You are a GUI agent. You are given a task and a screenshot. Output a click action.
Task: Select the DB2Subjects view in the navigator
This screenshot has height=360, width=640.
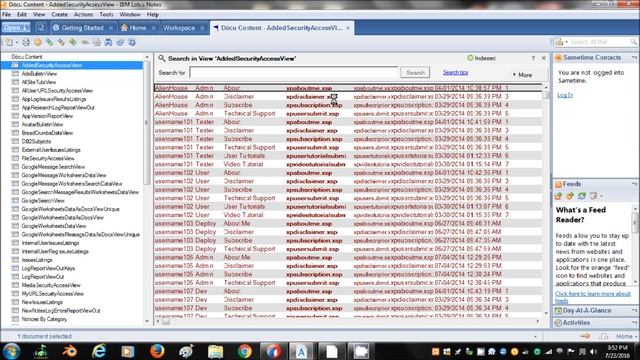[36, 142]
